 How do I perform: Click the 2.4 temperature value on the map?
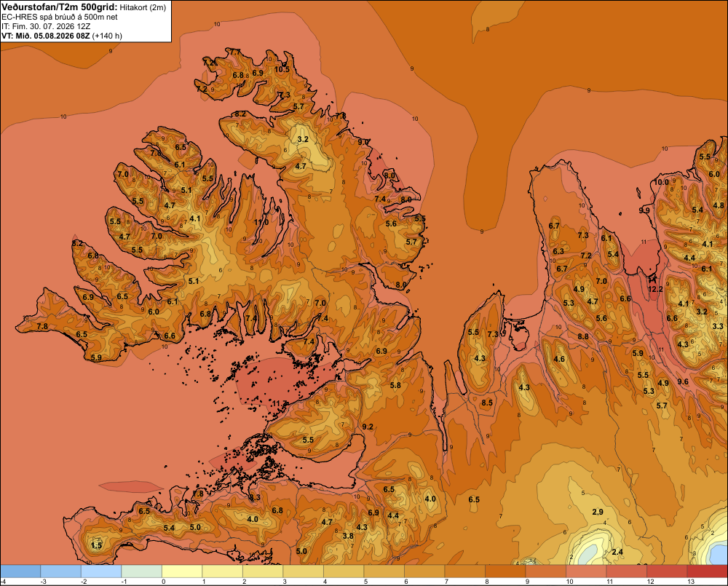(617, 552)
